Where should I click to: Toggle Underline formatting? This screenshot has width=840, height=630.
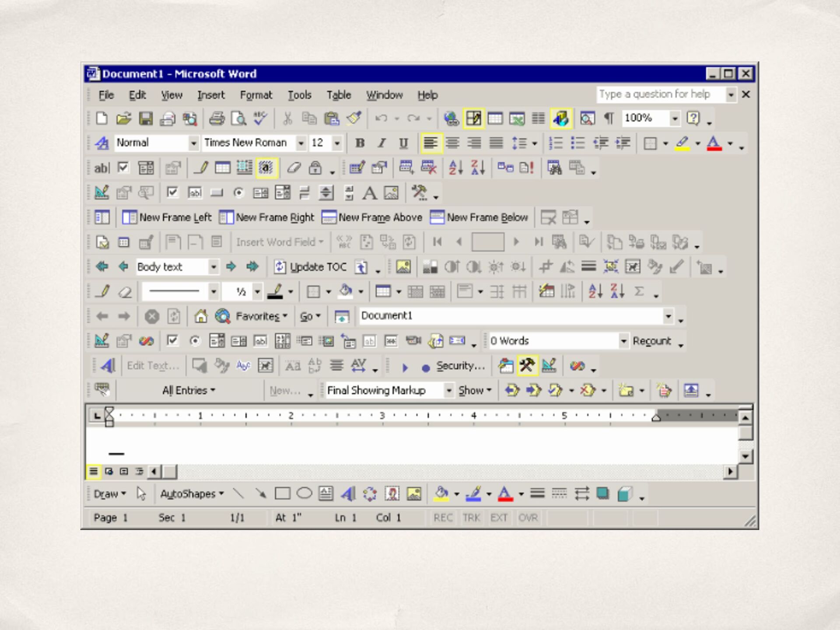click(x=403, y=143)
